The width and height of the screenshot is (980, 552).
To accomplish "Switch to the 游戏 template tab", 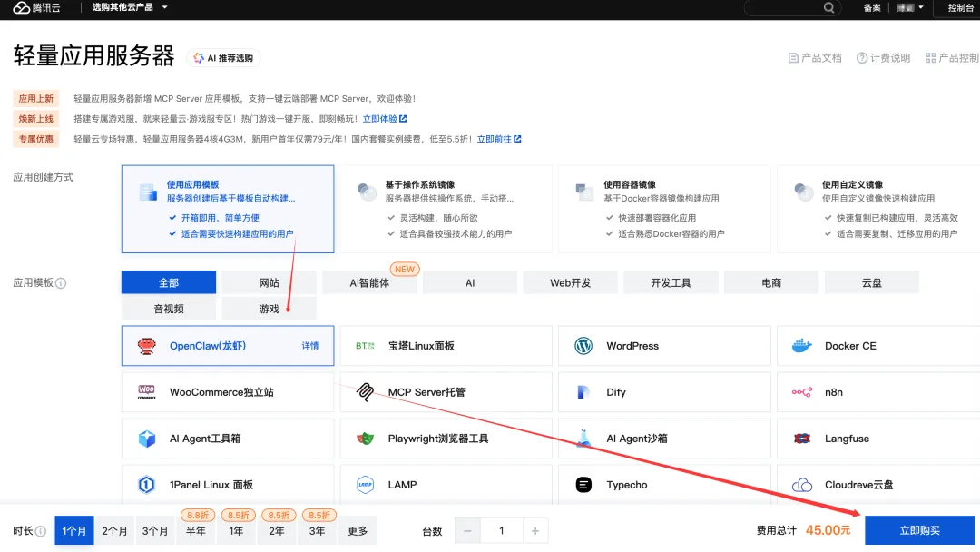I will (269, 308).
